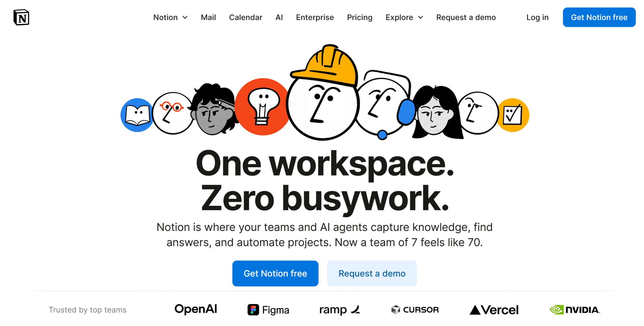Click the Figma logo
The height and width of the screenshot is (326, 644).
click(x=268, y=310)
